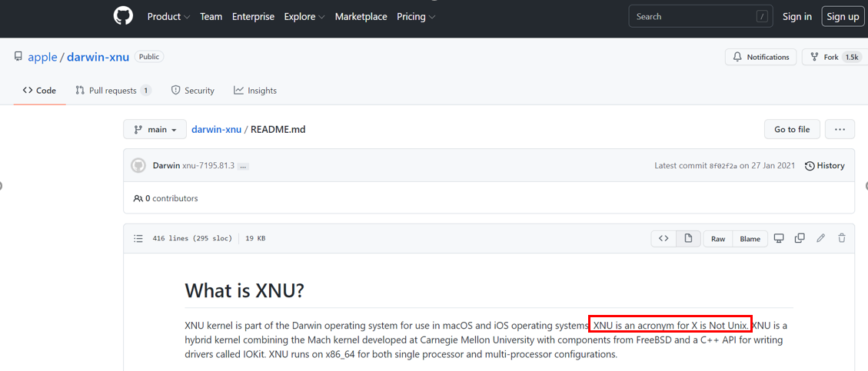Click the Public visibility badge
This screenshot has height=371, width=868.
(149, 56)
